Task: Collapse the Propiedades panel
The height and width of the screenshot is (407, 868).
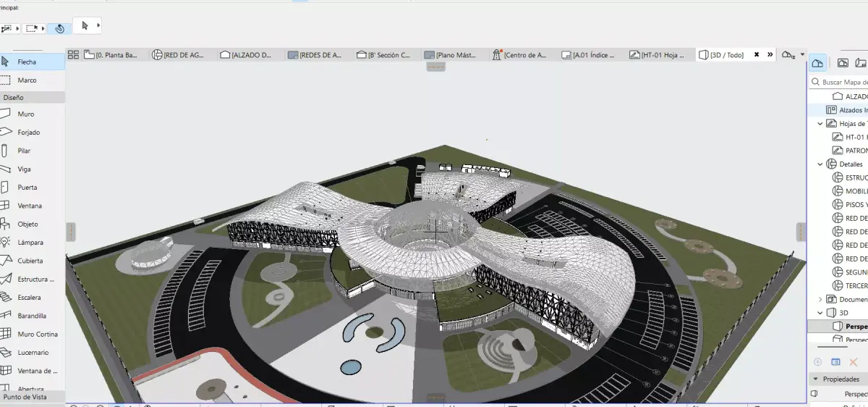Action: point(816,379)
